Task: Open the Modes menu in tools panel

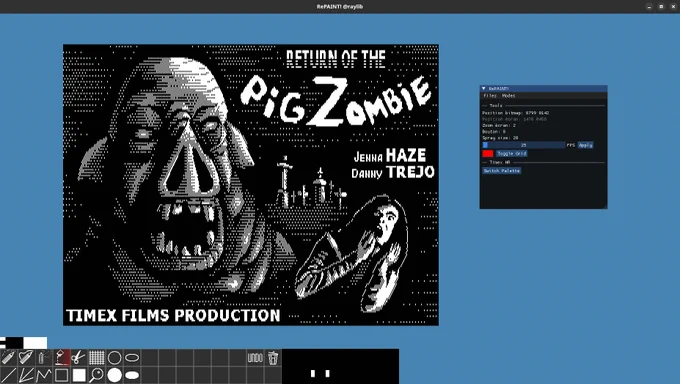Action: (508, 95)
